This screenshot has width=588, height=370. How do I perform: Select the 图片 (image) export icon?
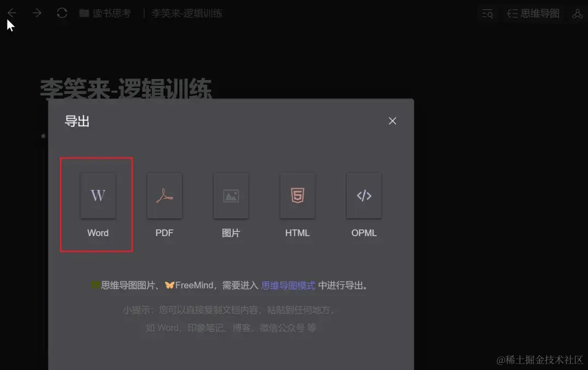(231, 196)
